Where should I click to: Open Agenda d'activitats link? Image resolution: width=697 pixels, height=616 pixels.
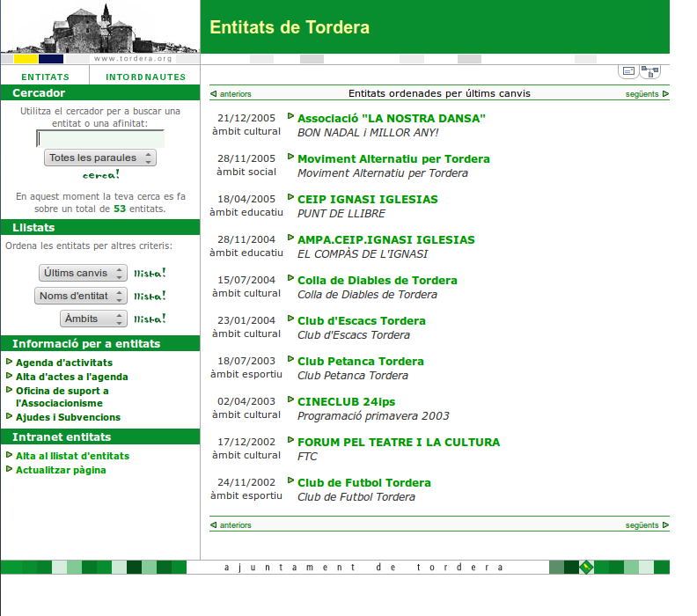coord(64,363)
